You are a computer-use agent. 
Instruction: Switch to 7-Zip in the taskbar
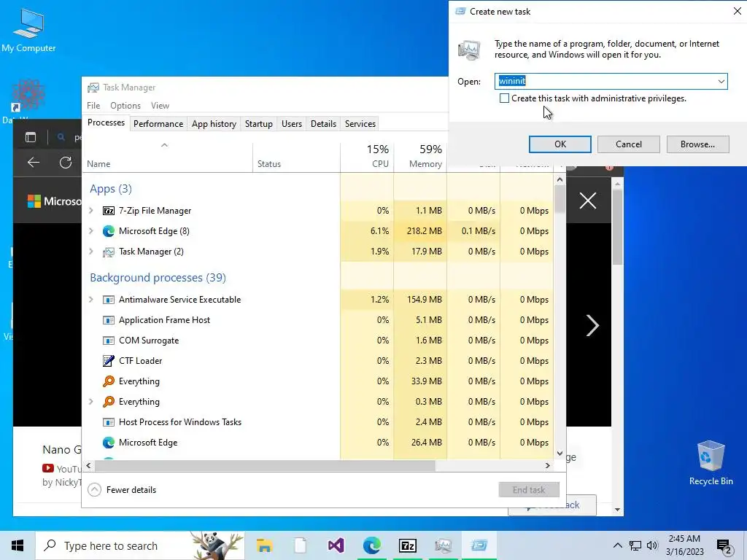[x=407, y=545]
